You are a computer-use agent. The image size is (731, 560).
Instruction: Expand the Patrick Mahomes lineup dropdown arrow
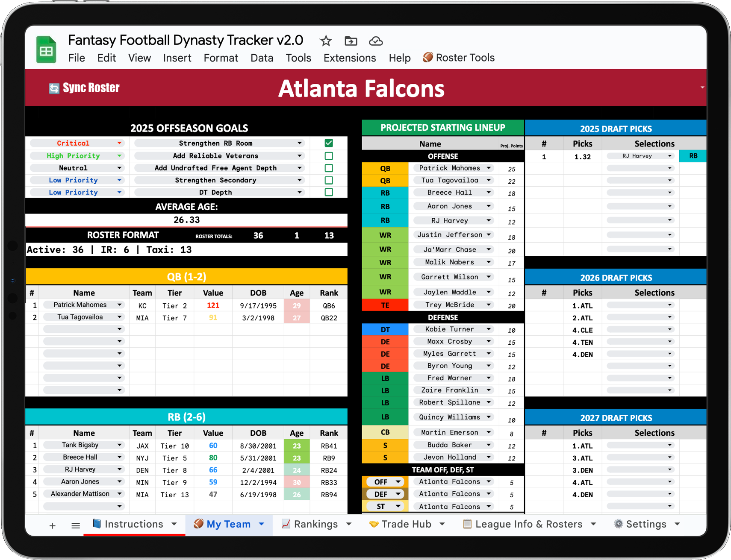point(489,168)
